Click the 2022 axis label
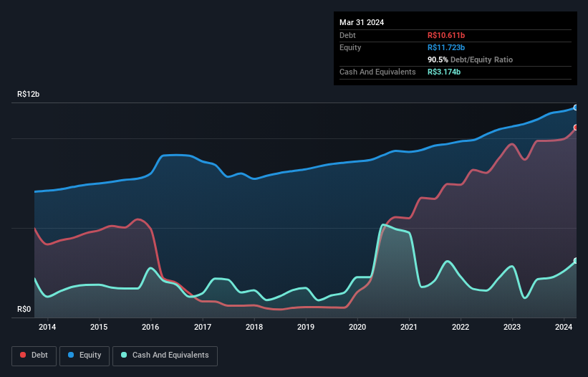 [461, 327]
